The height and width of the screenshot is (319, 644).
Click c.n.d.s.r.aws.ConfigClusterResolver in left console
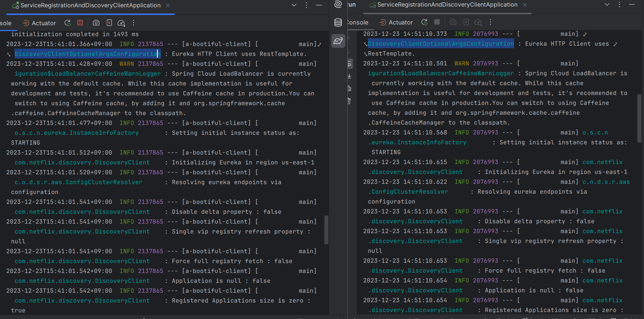(x=78, y=182)
